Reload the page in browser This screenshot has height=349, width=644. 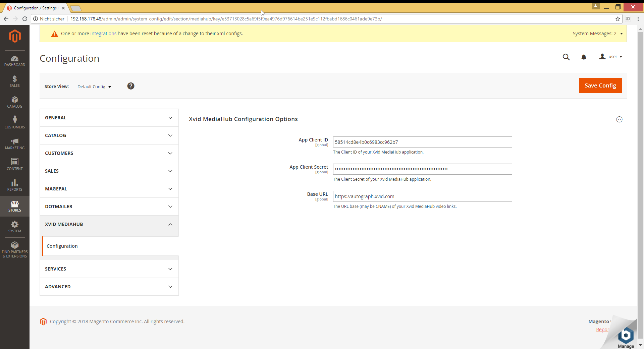[25, 19]
